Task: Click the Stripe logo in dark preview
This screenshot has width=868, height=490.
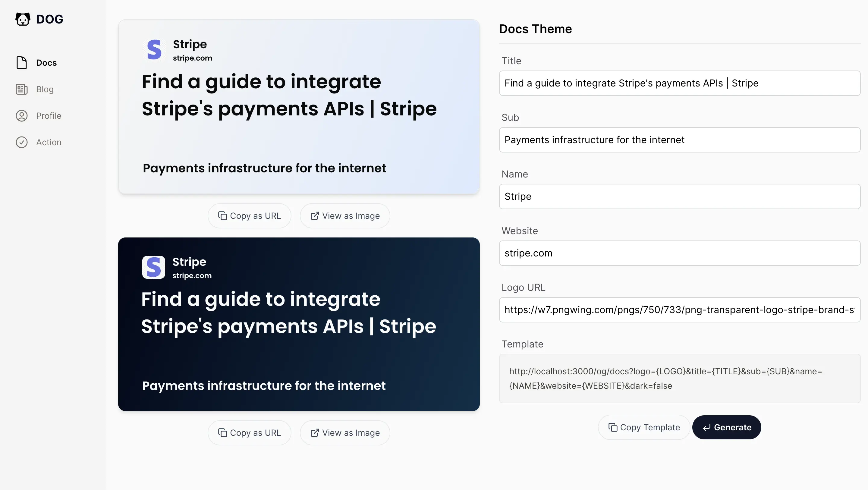Action: coord(154,267)
